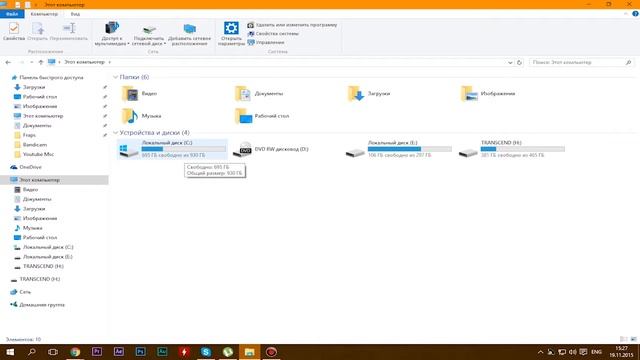Click the search magnifier icon in the search box

click(629, 62)
